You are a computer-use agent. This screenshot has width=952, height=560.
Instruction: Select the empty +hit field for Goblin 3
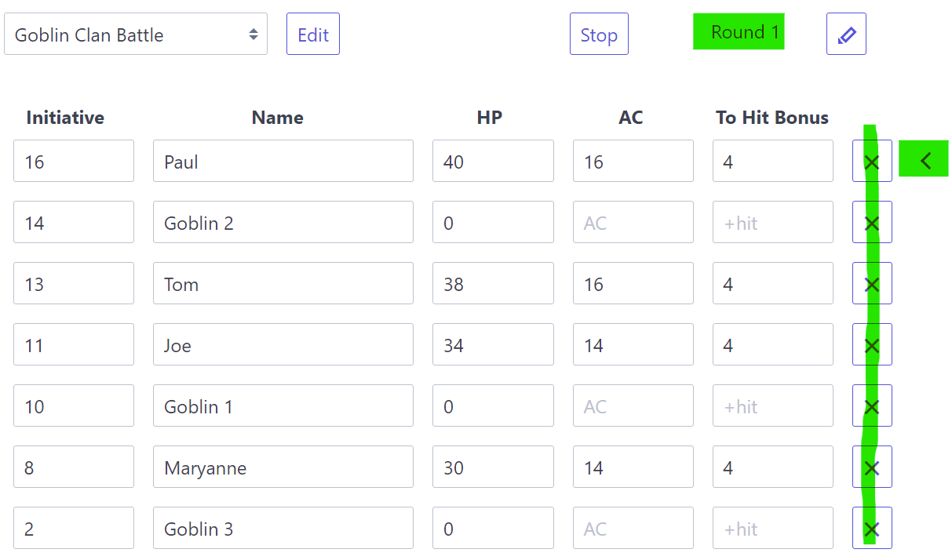(772, 529)
